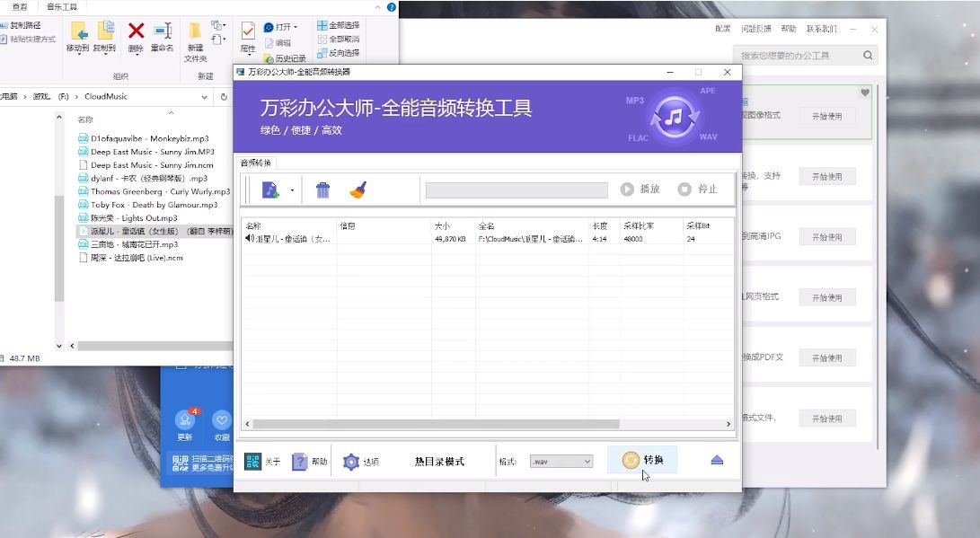Click 热目录模式 hot directory mode
The height and width of the screenshot is (538, 980).
439,462
